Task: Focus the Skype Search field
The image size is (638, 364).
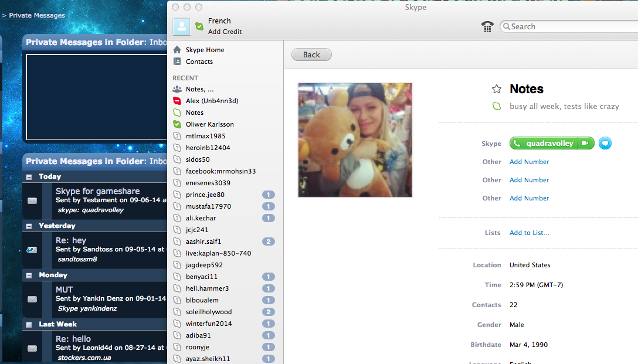Action: [x=569, y=26]
